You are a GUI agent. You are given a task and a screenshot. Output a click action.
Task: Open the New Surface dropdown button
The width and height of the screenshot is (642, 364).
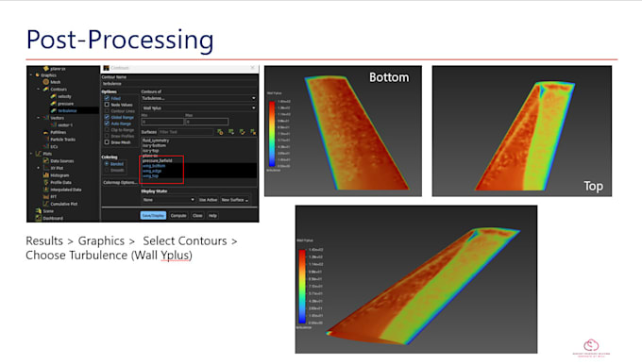point(234,200)
